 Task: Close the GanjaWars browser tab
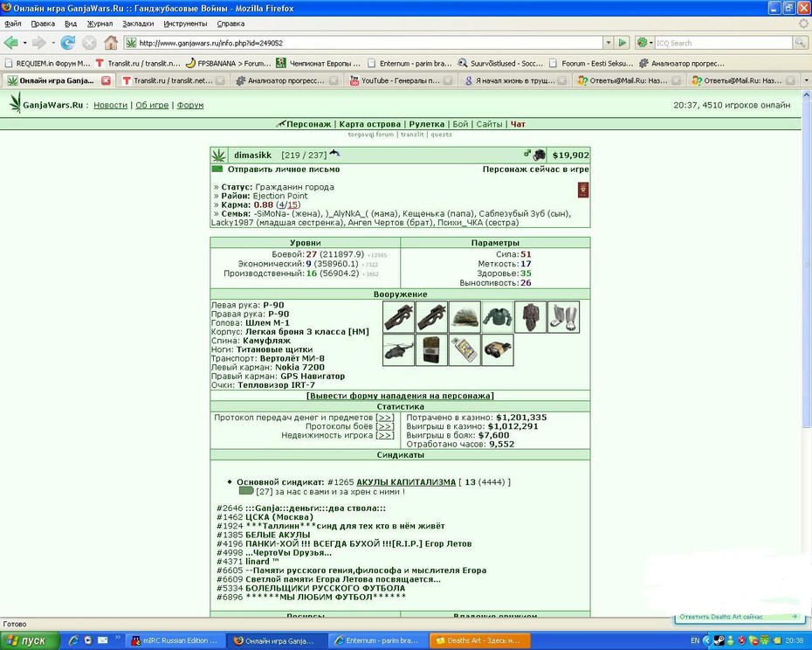point(106,80)
